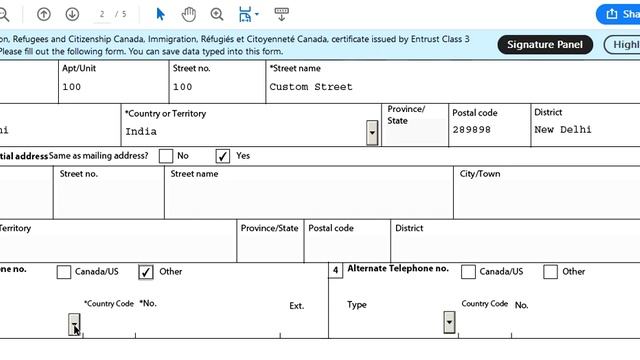Check Canada/US for alternate telephone
The width and height of the screenshot is (640, 360).
click(468, 272)
